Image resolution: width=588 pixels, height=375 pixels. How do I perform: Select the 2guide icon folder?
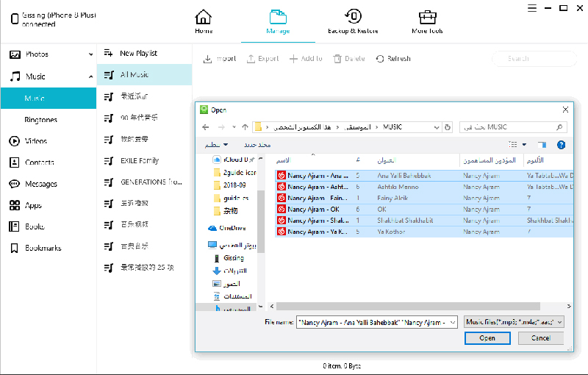click(x=234, y=173)
